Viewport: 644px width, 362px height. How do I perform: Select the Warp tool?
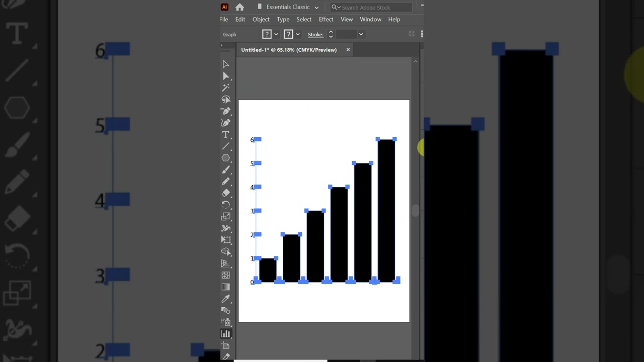[226, 228]
